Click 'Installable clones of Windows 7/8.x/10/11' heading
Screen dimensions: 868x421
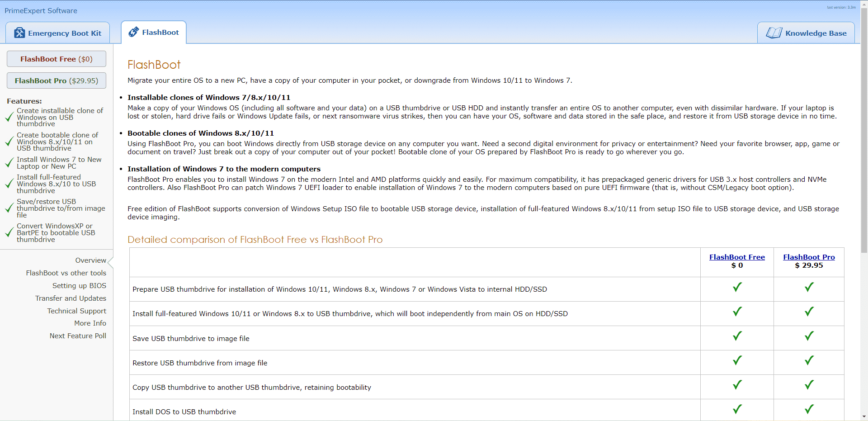click(209, 98)
